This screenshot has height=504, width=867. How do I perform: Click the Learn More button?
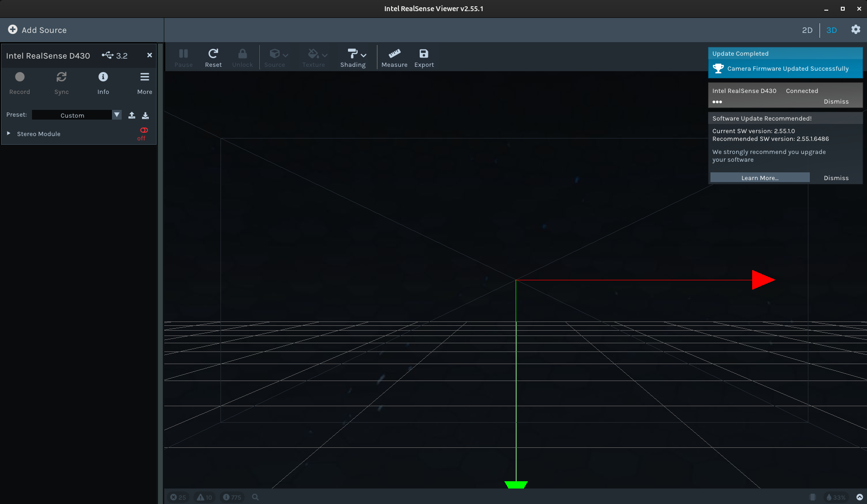click(x=760, y=178)
